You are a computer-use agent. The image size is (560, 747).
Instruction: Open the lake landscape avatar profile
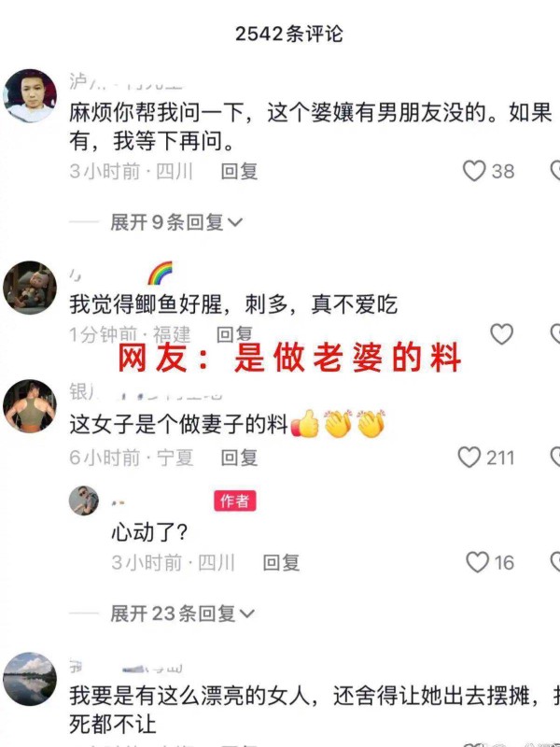pos(30,679)
